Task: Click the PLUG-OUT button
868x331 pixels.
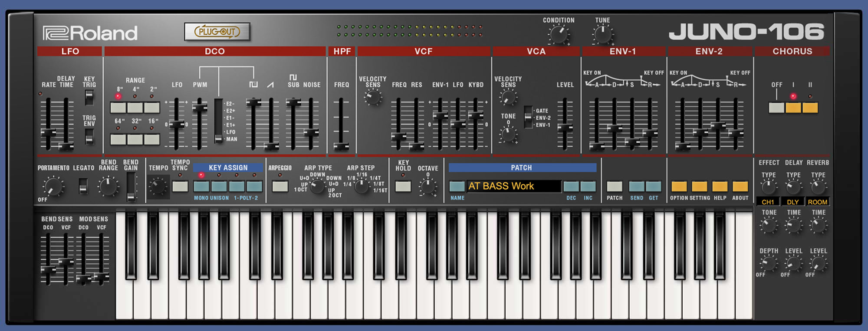Action: click(217, 32)
